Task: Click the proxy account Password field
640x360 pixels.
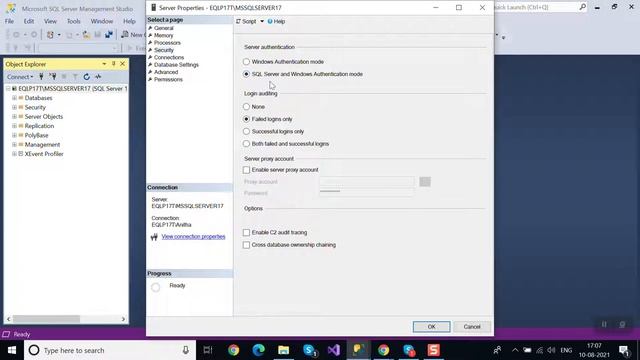Action: pyautogui.click(x=367, y=193)
